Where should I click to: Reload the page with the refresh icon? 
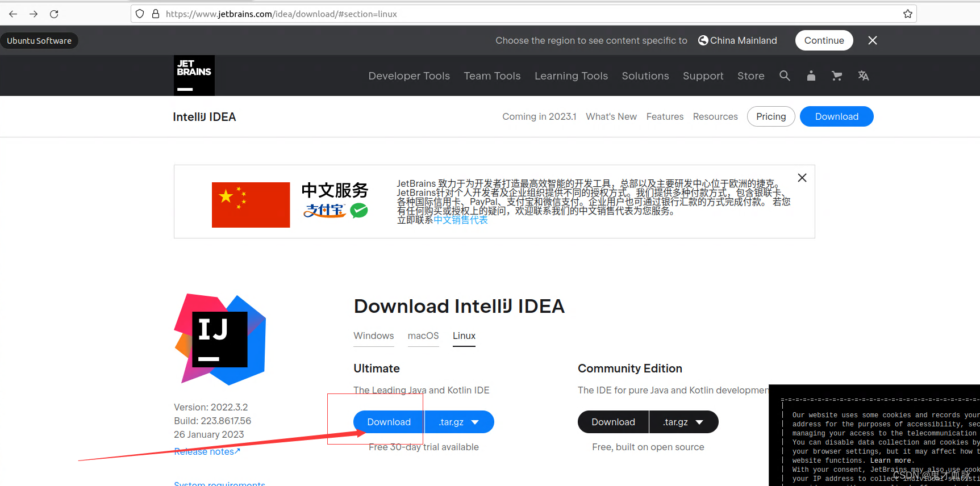click(54, 14)
